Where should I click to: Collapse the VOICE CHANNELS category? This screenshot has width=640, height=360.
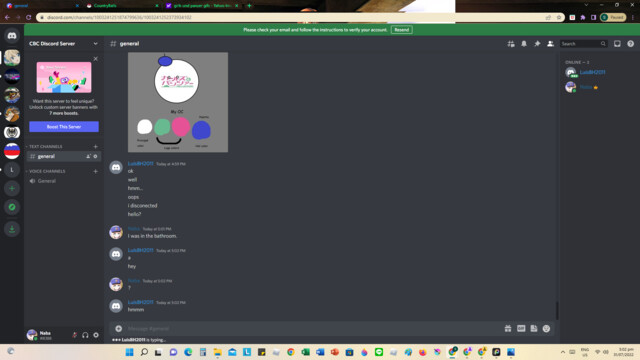coord(46,171)
